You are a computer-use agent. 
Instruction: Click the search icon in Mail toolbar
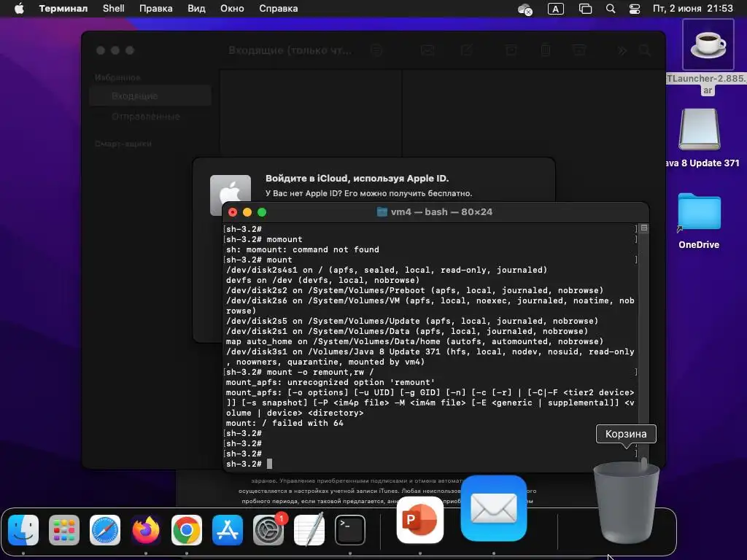[x=645, y=50]
